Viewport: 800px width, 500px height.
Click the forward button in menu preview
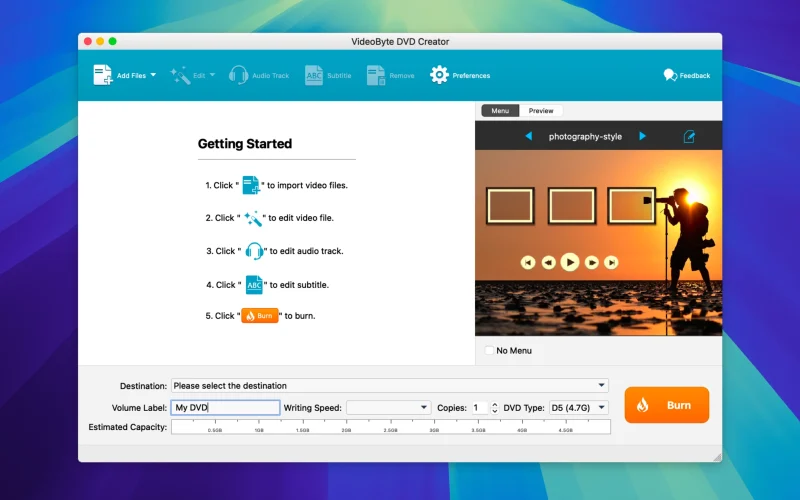tap(591, 262)
